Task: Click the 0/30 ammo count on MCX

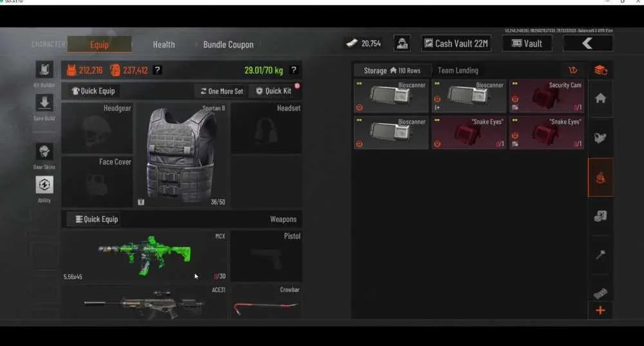Action: pyautogui.click(x=220, y=277)
